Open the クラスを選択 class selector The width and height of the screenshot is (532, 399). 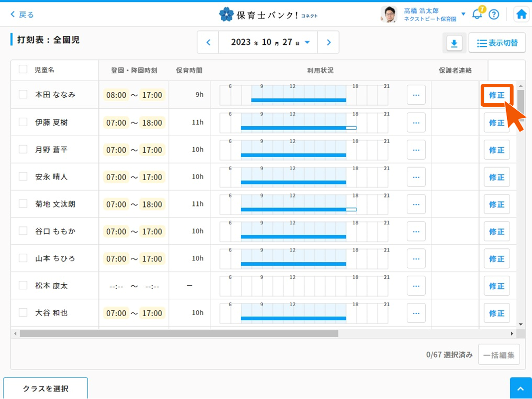(45, 389)
